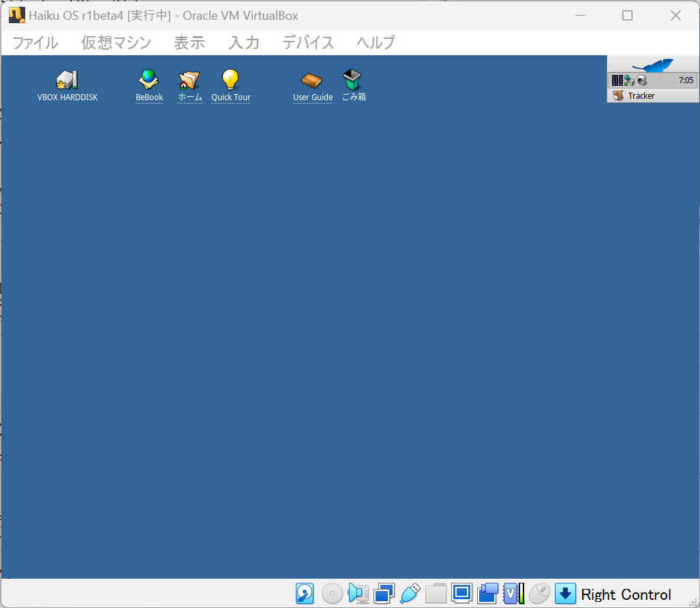Click the display status icon
700x608 pixels.
pyautogui.click(x=461, y=594)
